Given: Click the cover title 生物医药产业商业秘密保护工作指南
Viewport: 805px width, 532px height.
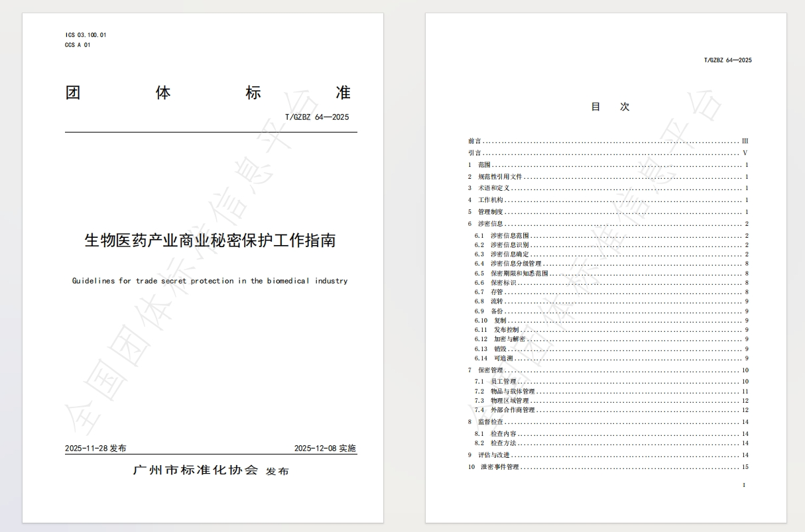Looking at the screenshot, I should (210, 240).
